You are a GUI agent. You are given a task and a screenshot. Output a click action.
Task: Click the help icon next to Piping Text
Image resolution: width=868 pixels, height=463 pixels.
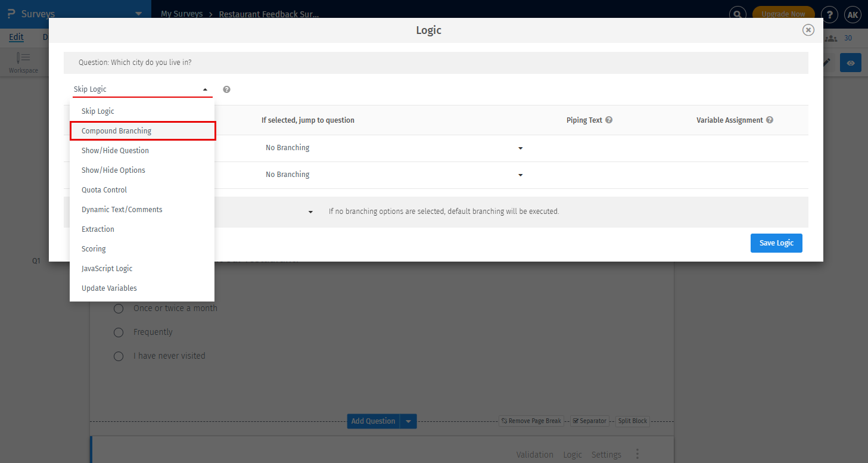tap(608, 119)
